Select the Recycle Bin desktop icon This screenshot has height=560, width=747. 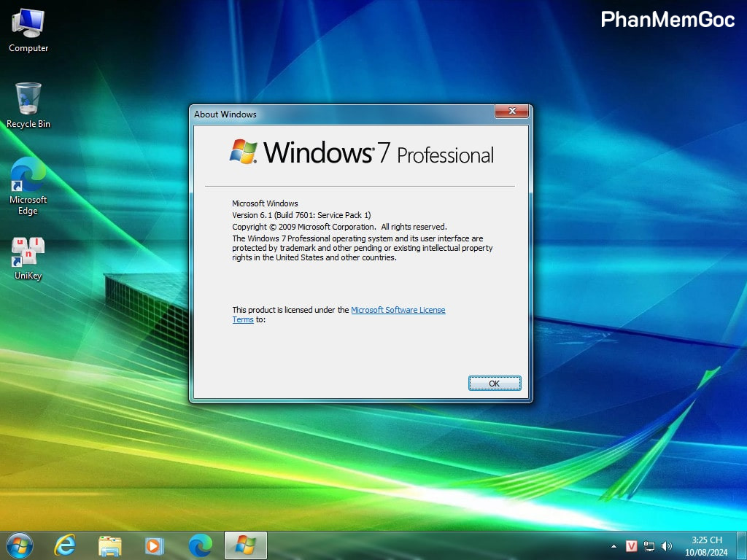28,105
